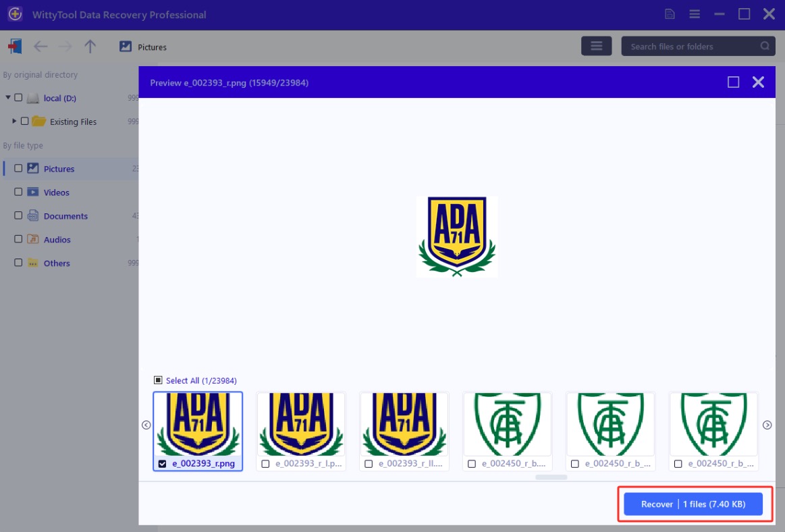Screen dimensions: 785x532
Task: Select the Audios category label
Action: coord(57,240)
